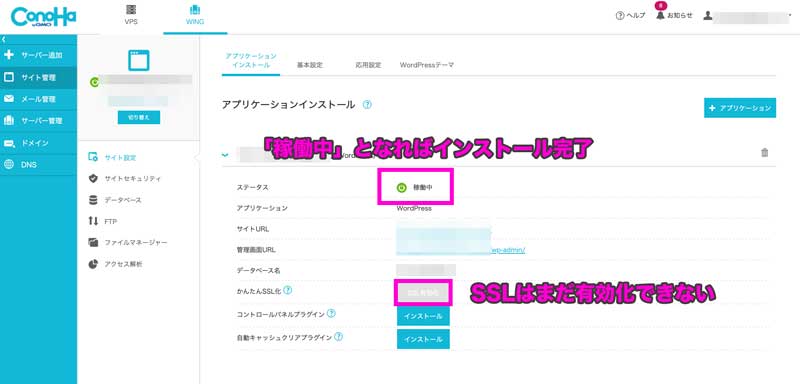The image size is (800, 384).
Task: Click the site window icon above domain
Action: pos(139,60)
